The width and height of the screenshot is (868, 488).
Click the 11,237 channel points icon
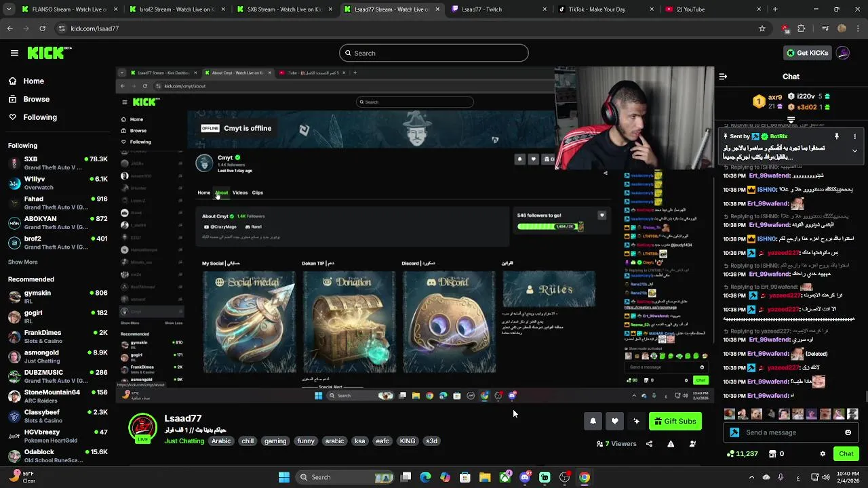pos(742,453)
